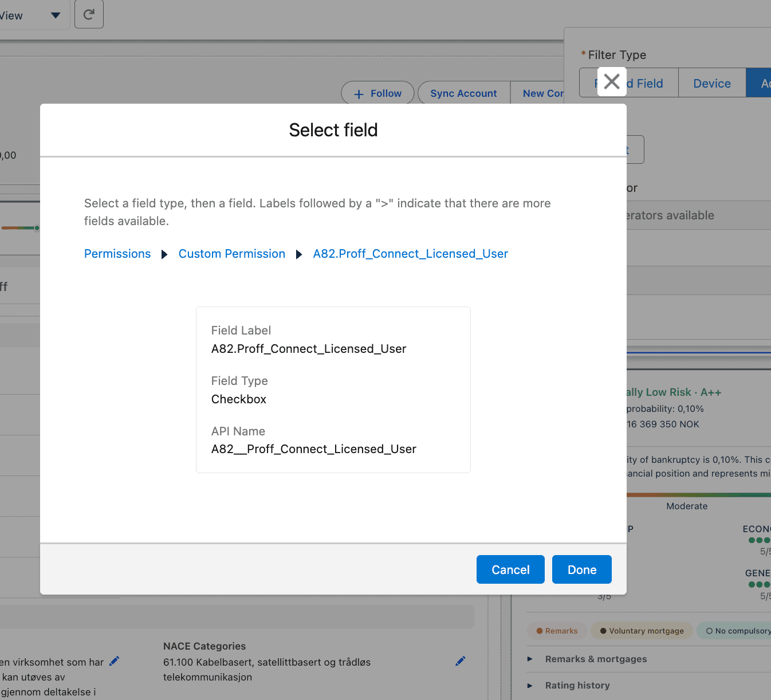Edit NACE Categories with pencil icon
The height and width of the screenshot is (700, 771).
pyautogui.click(x=461, y=661)
